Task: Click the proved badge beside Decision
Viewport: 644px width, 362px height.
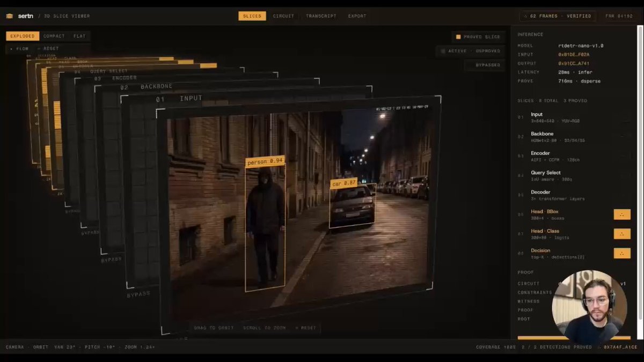Action: (622, 253)
